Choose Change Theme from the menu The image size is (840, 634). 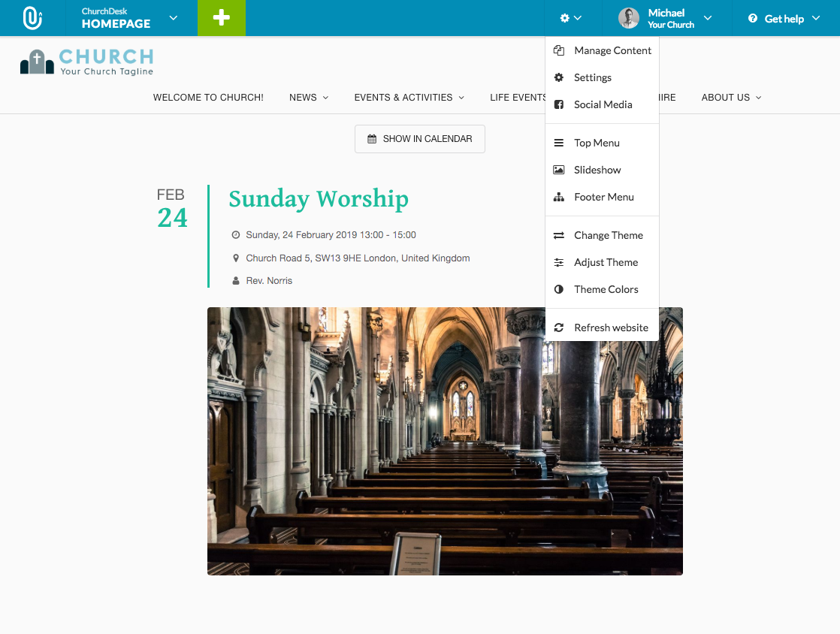609,235
